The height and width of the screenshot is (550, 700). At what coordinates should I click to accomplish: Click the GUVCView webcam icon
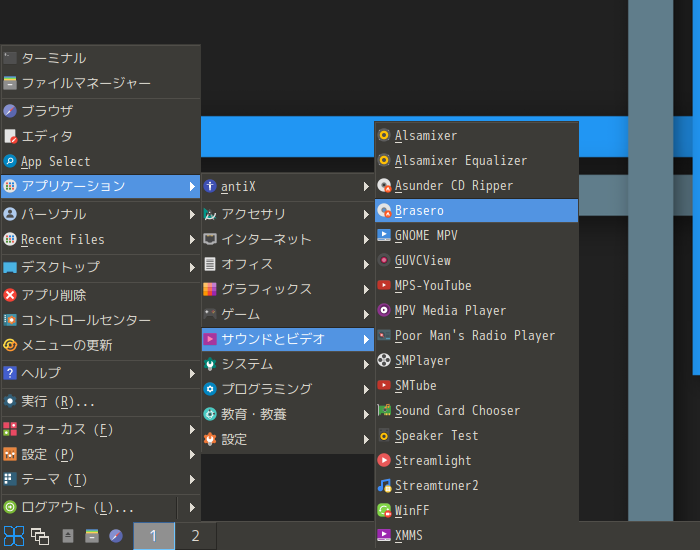coord(384,260)
